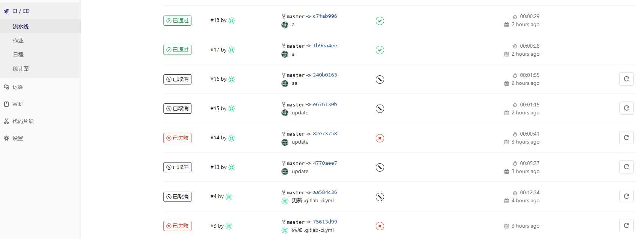Screen dimensions: 644x239
Task: Retry pipeline #16 with the refresh icon
Action: (626, 79)
